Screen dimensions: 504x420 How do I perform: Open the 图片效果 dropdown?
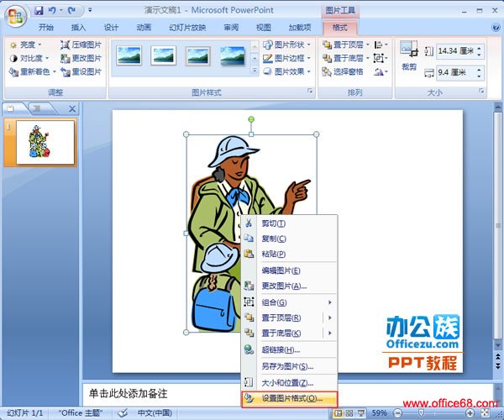pos(286,71)
